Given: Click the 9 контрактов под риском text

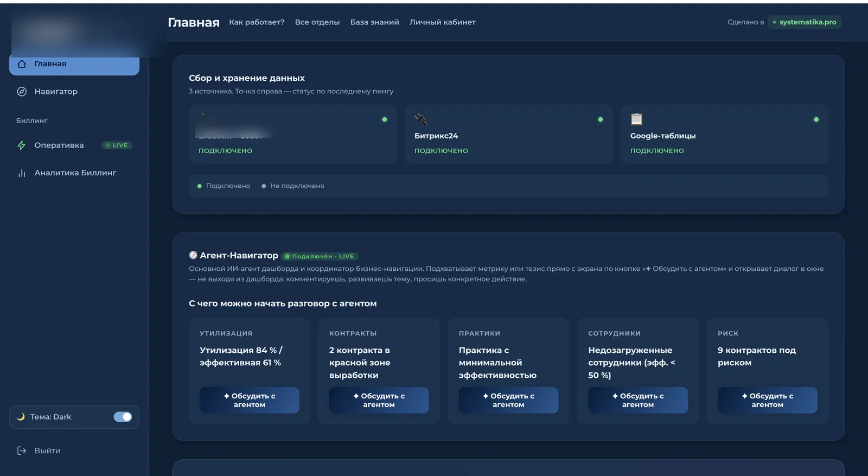Looking at the screenshot, I should pos(757,357).
